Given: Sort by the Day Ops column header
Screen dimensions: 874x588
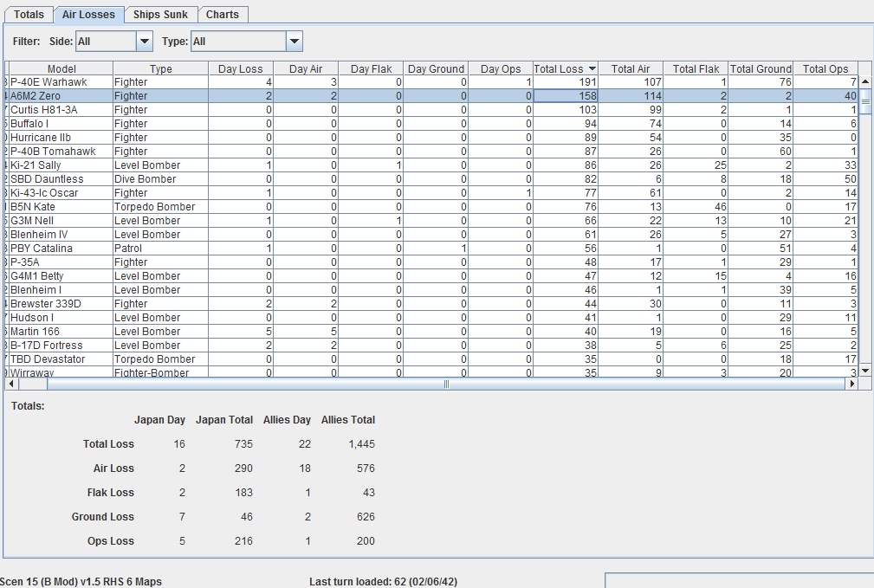Looking at the screenshot, I should point(501,68).
